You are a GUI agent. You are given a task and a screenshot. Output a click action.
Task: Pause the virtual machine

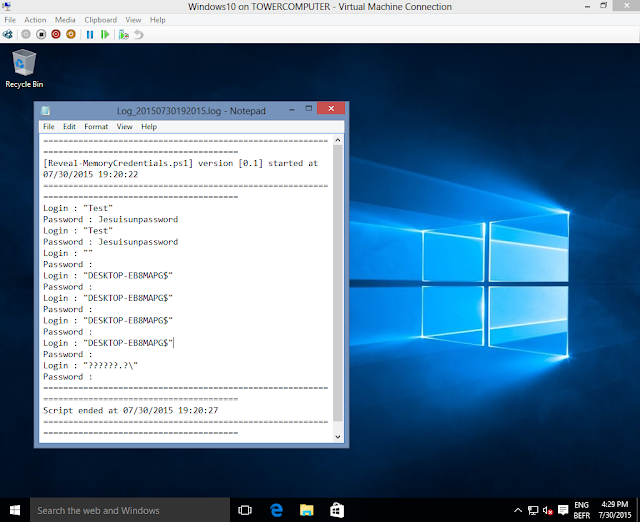tap(90, 35)
